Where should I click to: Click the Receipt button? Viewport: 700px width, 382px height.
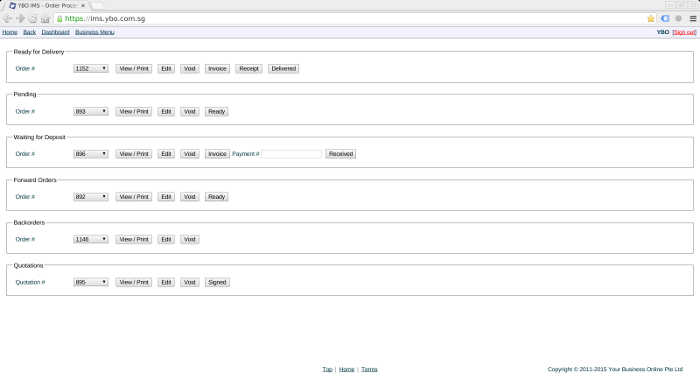click(249, 69)
